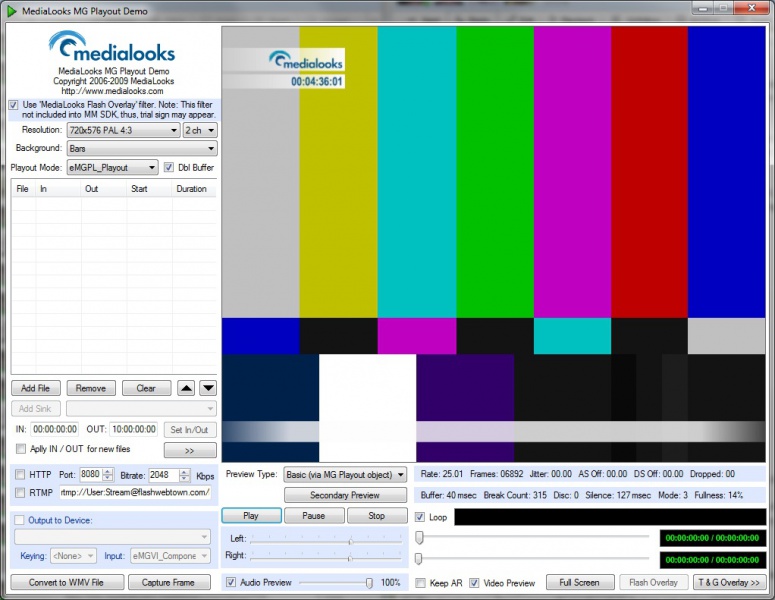Click the Buffer: 40 msec status text

448,495
